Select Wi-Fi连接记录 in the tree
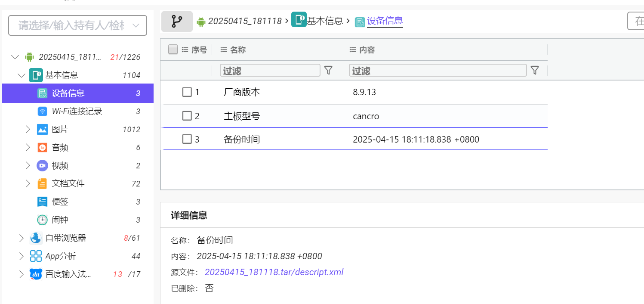Screen dimensions: 644x304 click(x=77, y=112)
